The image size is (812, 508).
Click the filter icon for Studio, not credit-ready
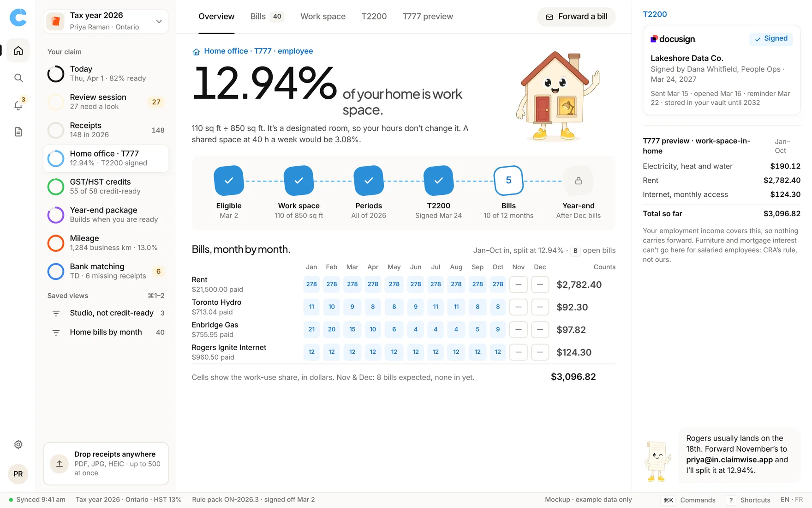[x=56, y=313]
